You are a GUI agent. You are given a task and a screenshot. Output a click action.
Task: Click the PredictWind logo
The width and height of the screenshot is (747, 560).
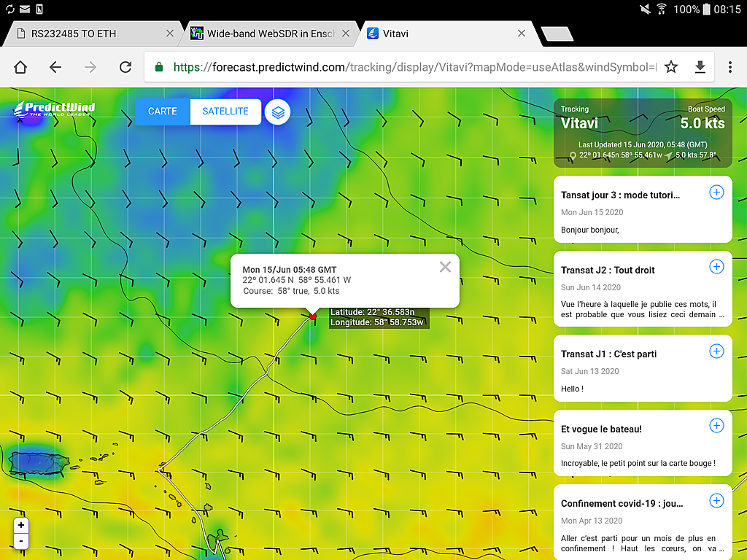[54, 109]
